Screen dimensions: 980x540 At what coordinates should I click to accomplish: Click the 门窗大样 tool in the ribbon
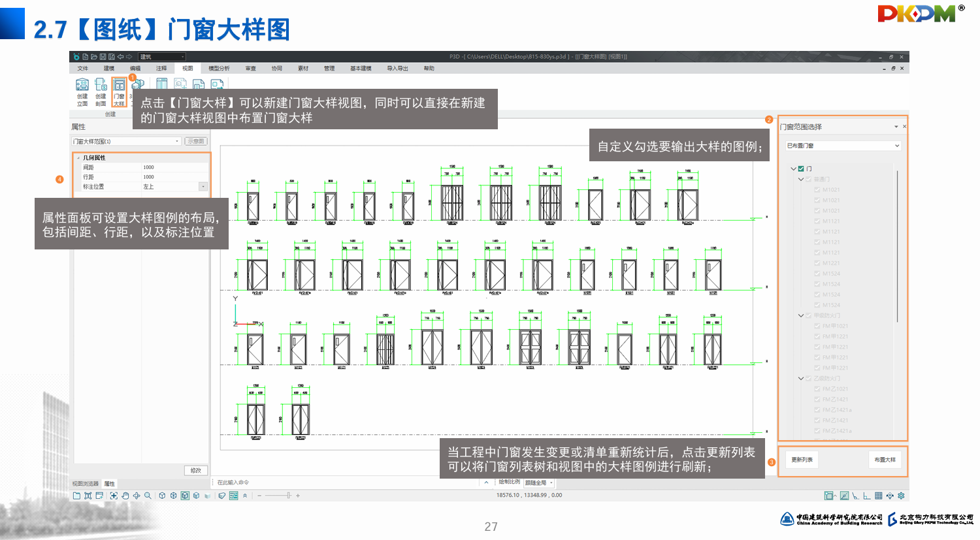119,91
